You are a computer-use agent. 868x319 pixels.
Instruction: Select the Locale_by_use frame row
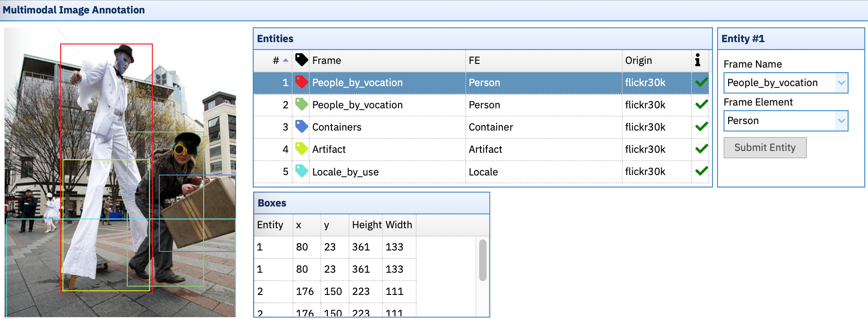pyautogui.click(x=481, y=172)
